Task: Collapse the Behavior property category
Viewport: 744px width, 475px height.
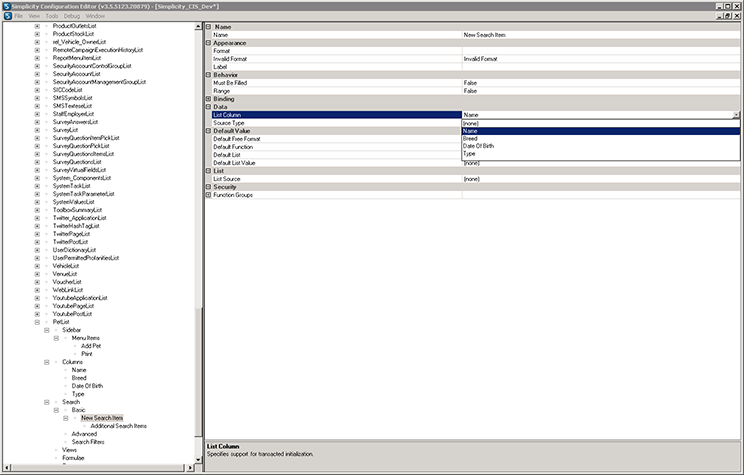Action: point(208,75)
